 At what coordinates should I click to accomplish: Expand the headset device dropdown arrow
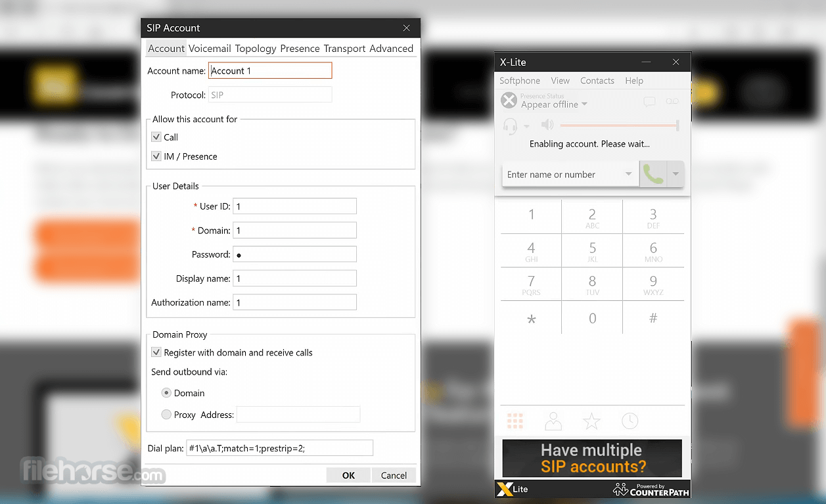(526, 126)
